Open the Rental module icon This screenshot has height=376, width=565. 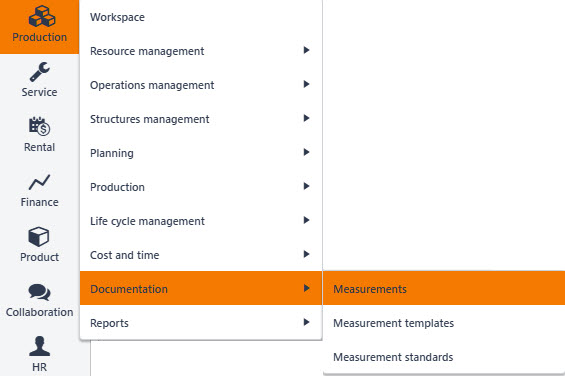click(x=39, y=126)
